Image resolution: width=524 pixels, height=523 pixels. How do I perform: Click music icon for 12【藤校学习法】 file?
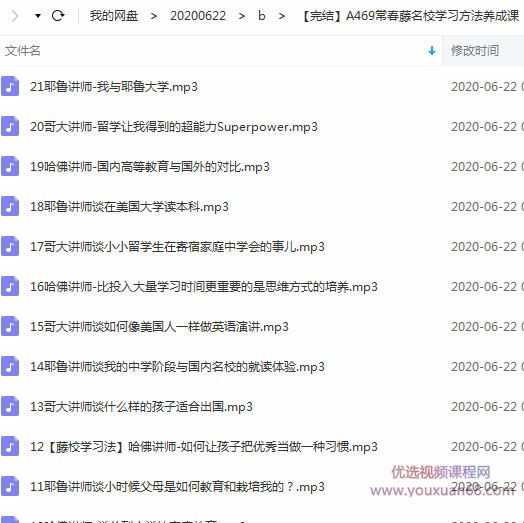pyautogui.click(x=10, y=446)
